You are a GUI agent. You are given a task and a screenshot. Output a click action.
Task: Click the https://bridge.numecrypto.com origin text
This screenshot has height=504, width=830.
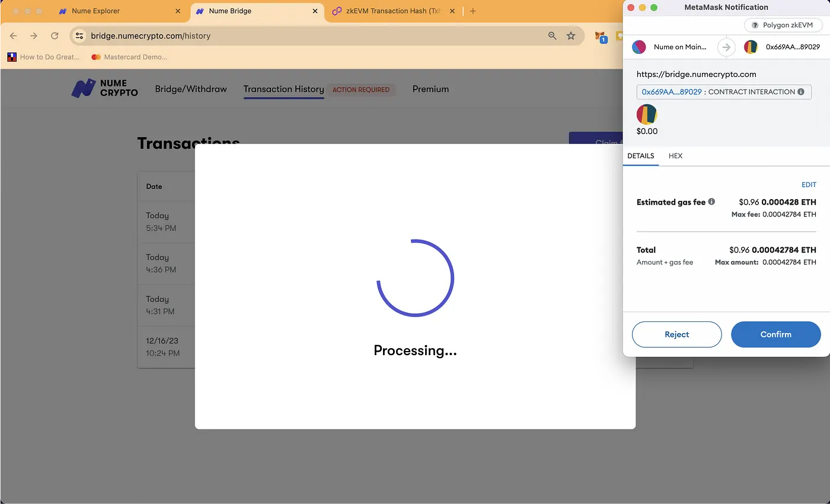(x=696, y=74)
